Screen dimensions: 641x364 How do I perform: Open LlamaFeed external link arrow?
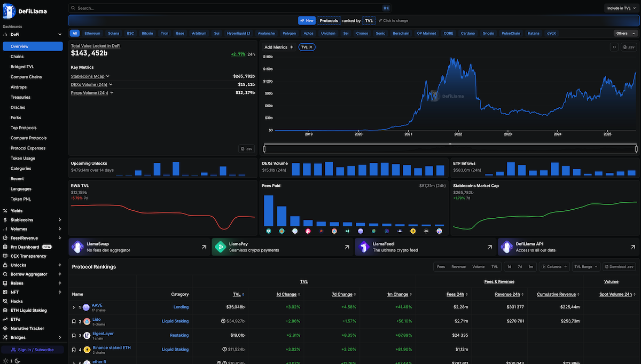(490, 247)
